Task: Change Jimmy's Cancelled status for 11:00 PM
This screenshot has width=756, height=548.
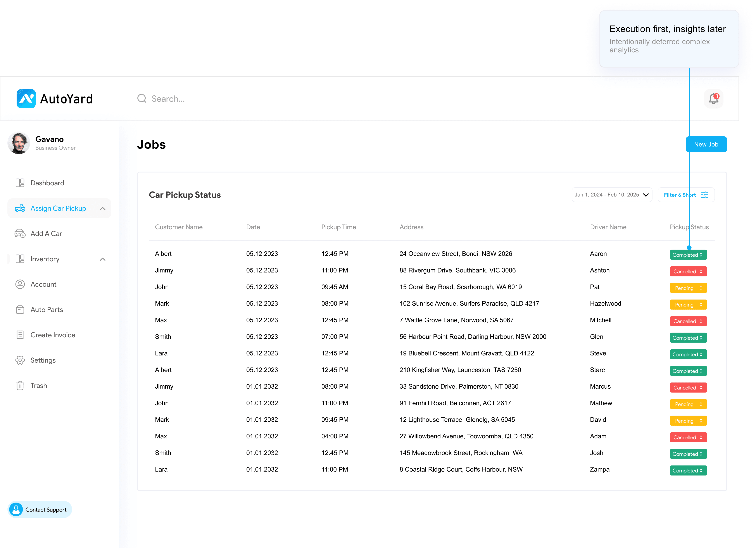Action: pos(688,272)
